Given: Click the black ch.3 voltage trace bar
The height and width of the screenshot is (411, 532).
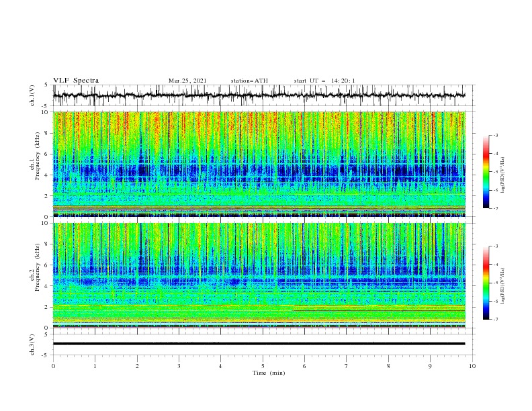Looking at the screenshot, I should click(259, 344).
